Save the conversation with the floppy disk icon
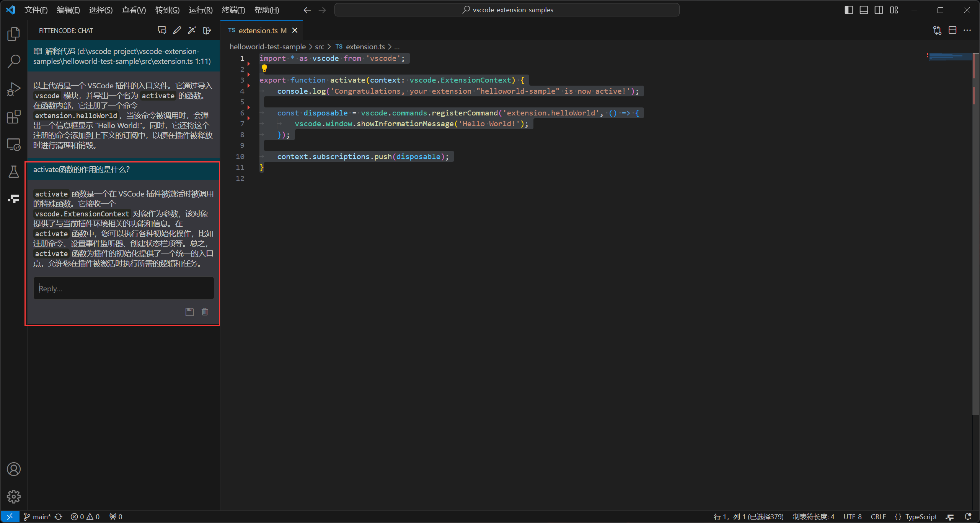 (189, 312)
